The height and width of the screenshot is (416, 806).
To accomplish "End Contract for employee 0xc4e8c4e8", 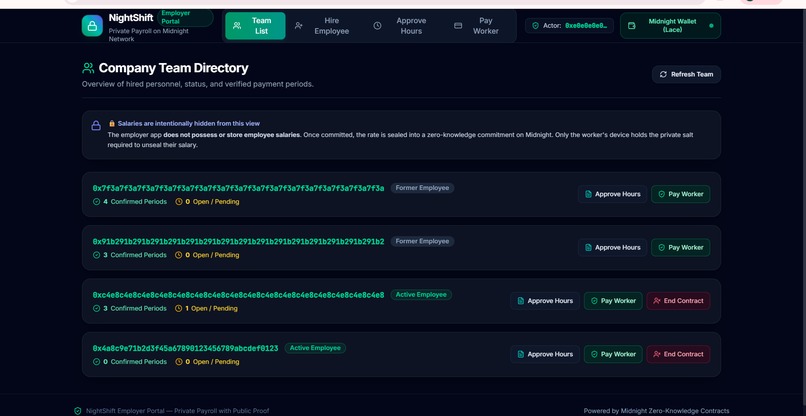I will pyautogui.click(x=679, y=301).
